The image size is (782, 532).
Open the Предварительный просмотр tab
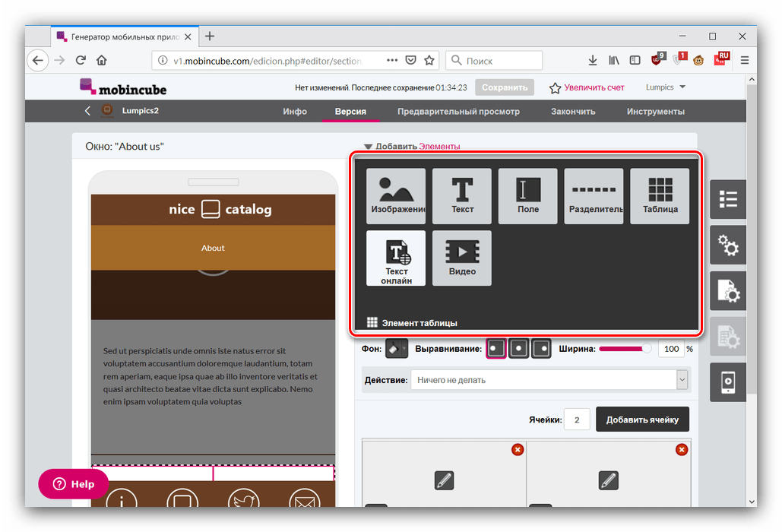point(458,111)
